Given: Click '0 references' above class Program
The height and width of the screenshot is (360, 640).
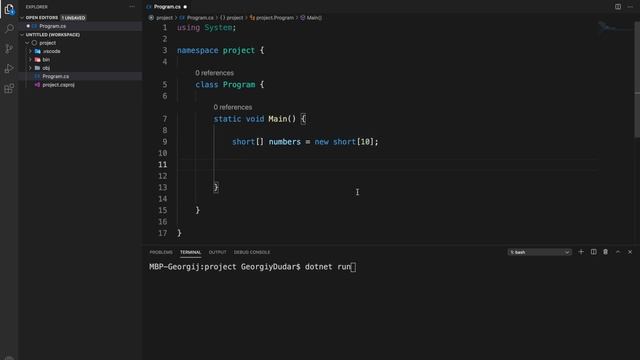Looking at the screenshot, I should click(214, 73).
